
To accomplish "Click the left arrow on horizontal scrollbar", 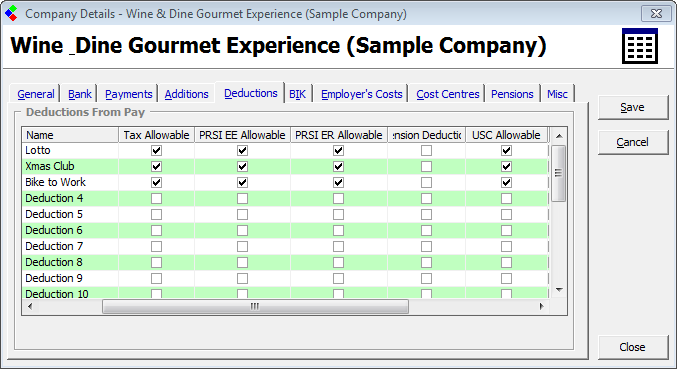I will coord(30,306).
